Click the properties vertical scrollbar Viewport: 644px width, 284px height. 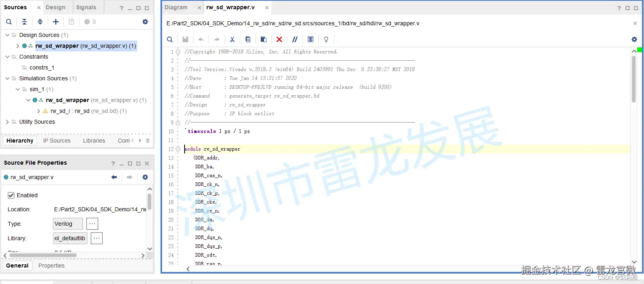[x=149, y=202]
